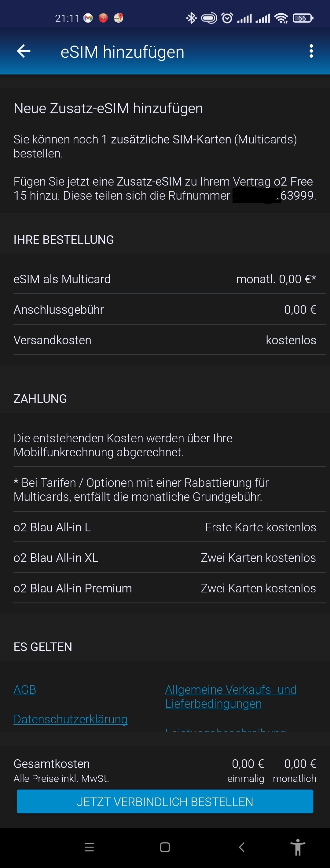Open the AGB link
330x868 pixels.
[25, 689]
